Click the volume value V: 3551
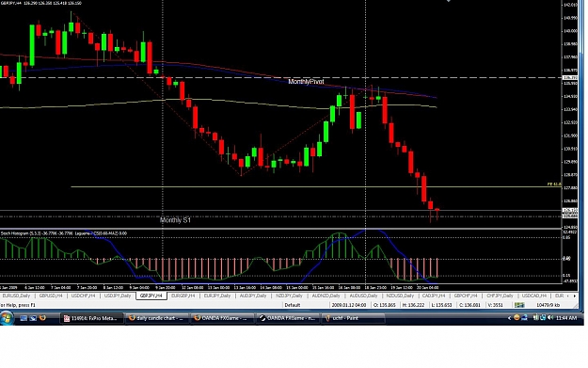This screenshot has height=368, width=588. tap(495, 305)
